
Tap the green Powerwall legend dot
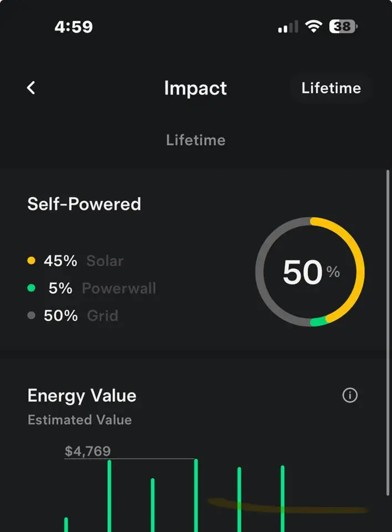coord(31,288)
